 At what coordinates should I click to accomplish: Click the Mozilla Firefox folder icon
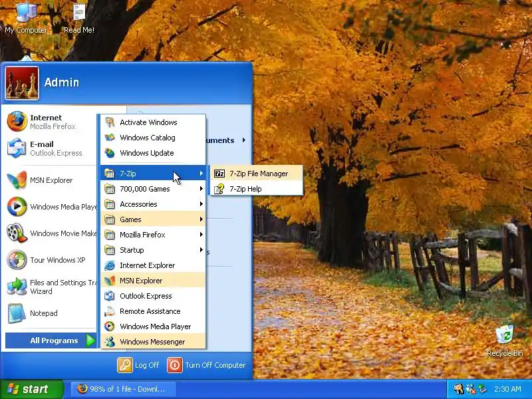click(110, 235)
